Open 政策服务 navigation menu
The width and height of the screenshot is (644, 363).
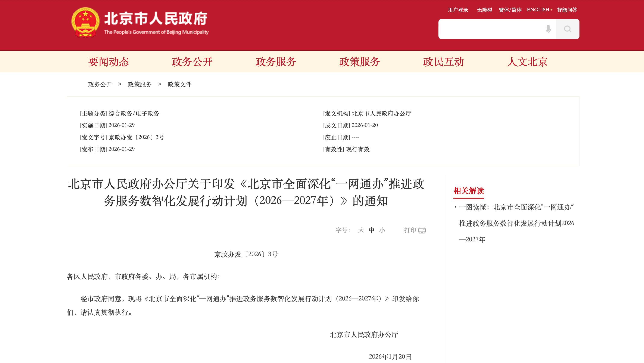(360, 62)
